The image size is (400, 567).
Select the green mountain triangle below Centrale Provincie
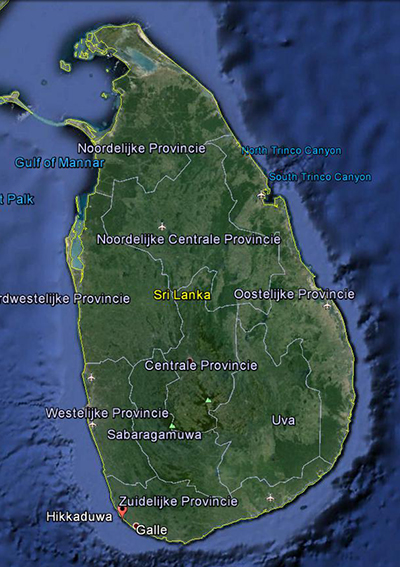click(x=208, y=400)
